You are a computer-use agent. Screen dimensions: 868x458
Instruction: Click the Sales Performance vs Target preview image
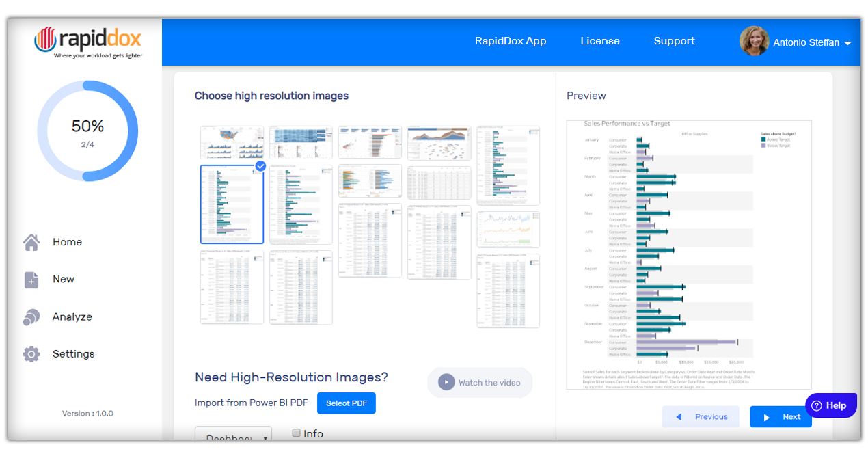pos(689,255)
